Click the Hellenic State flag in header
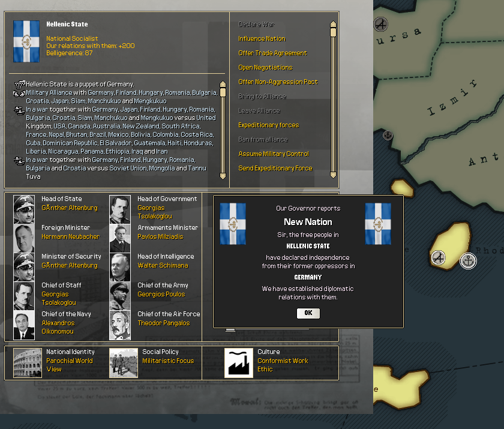504x429 pixels. [x=26, y=41]
